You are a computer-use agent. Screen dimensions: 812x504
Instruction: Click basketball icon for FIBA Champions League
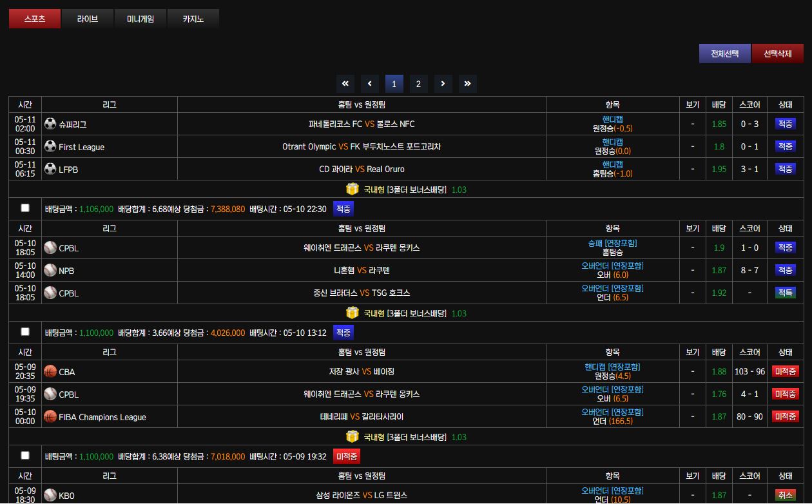coord(50,416)
